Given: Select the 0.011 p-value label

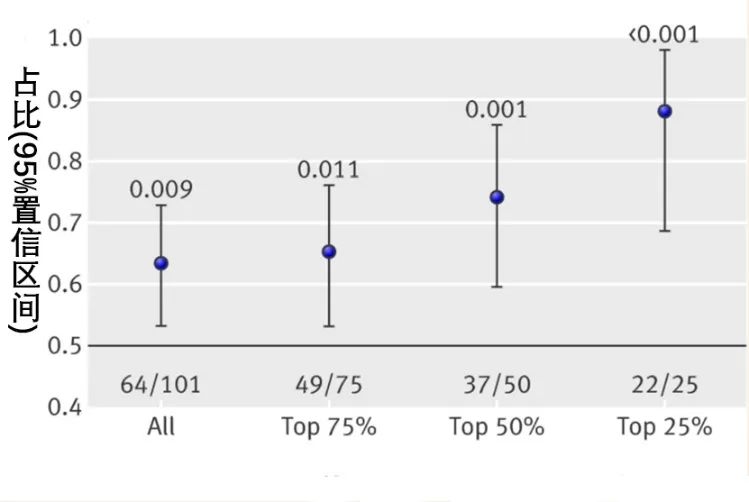Looking at the screenshot, I should (x=328, y=169).
